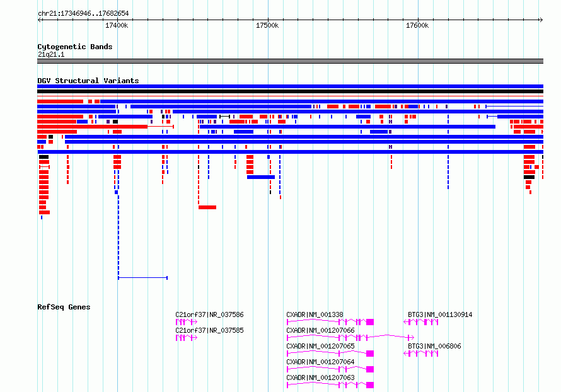Select the BTG3 NM_001130914 gene glyph
This screenshot has width=561, height=392.
(x=421, y=322)
